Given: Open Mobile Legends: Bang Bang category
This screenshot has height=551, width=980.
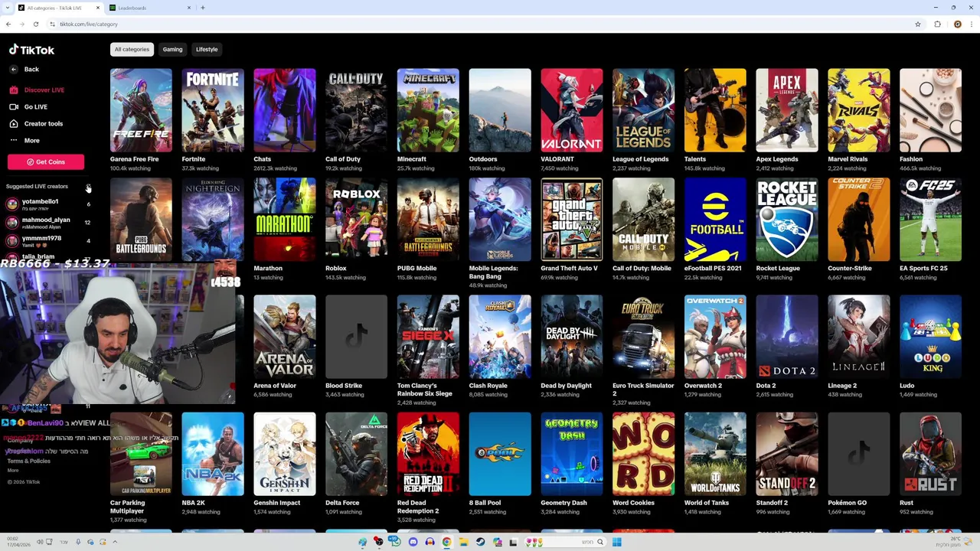Looking at the screenshot, I should pos(500,220).
